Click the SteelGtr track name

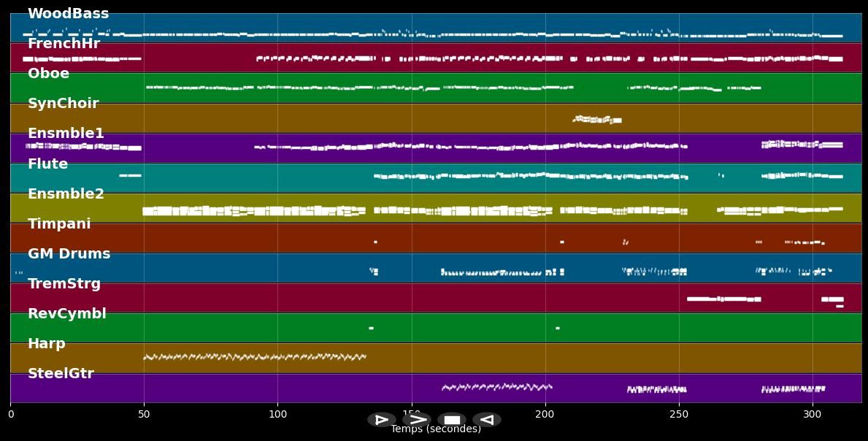point(61,374)
